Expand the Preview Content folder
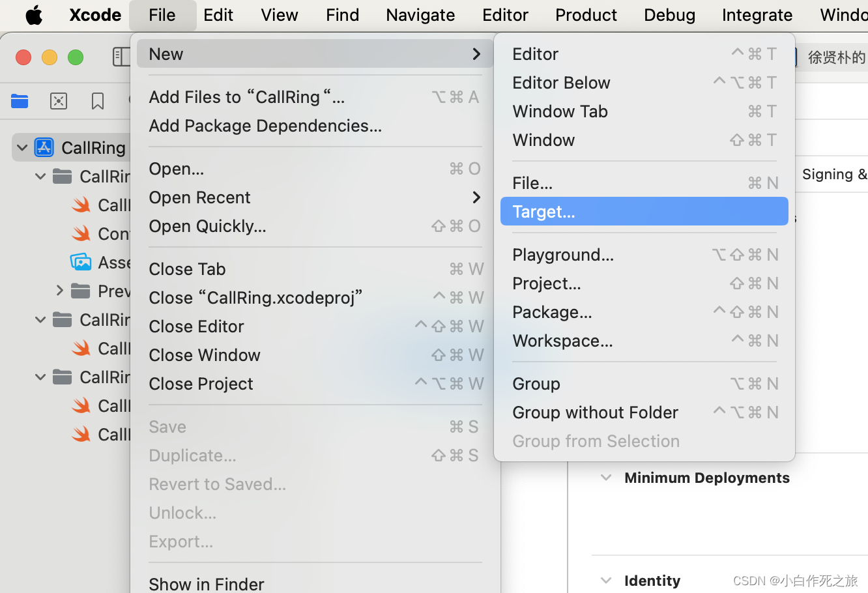The image size is (868, 593). pos(59,291)
